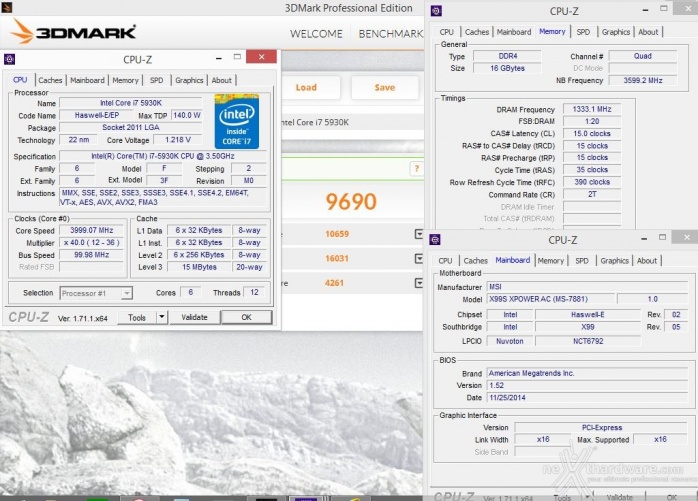698x501 pixels.
Task: Click the Multiplier value x 40.0 ( 12 - 36 )
Action: point(92,243)
